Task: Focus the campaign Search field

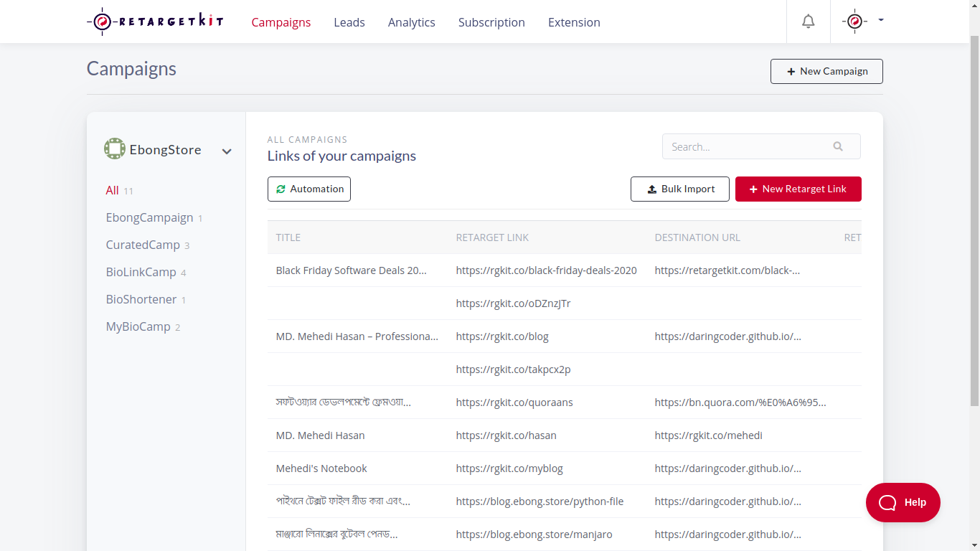Action: pyautogui.click(x=761, y=146)
